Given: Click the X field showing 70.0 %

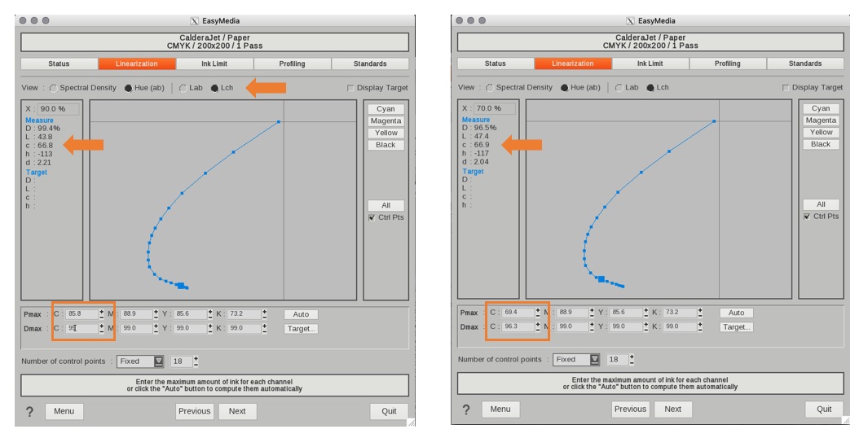Looking at the screenshot, I should point(491,108).
